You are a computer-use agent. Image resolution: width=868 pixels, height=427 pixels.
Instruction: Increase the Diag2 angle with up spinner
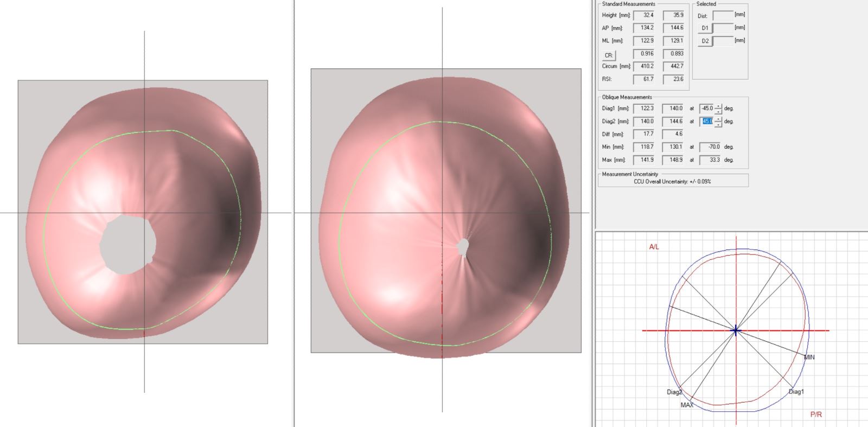click(718, 119)
